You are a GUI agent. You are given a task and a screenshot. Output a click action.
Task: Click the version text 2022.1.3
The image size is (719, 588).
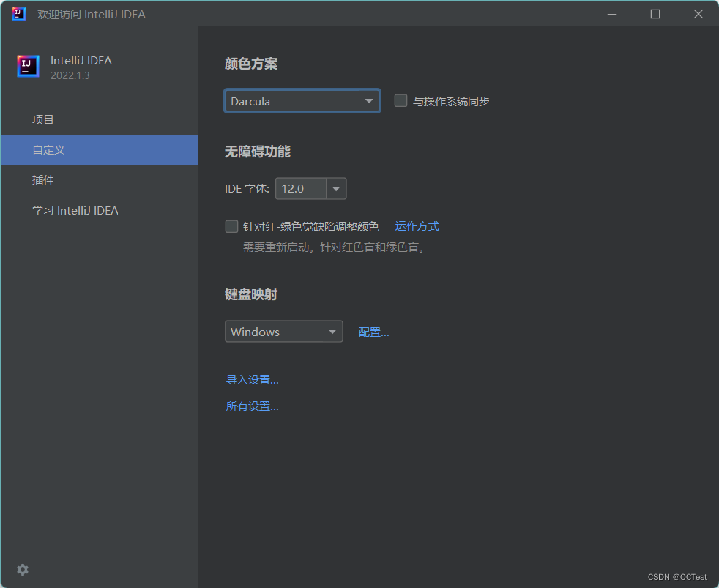(70, 75)
